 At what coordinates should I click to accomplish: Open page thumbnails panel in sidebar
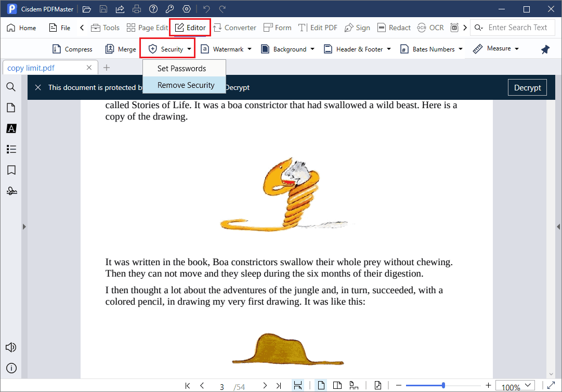[11, 108]
